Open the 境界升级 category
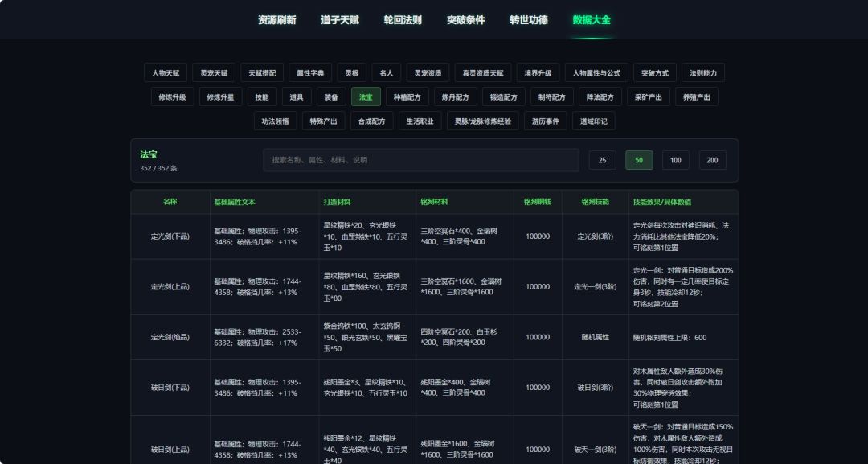The width and height of the screenshot is (868, 464). [x=538, y=72]
